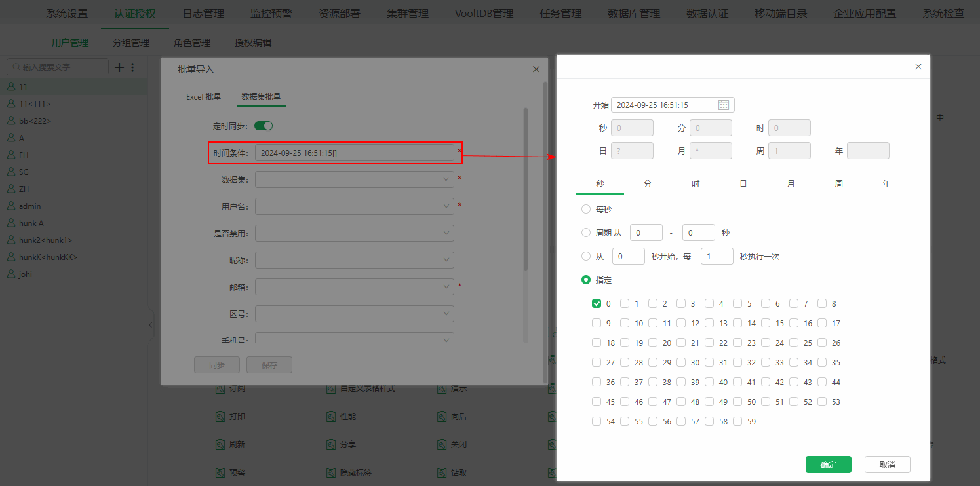Image resolution: width=980 pixels, height=486 pixels.
Task: Switch to the Excel 批量 tab
Action: click(204, 97)
